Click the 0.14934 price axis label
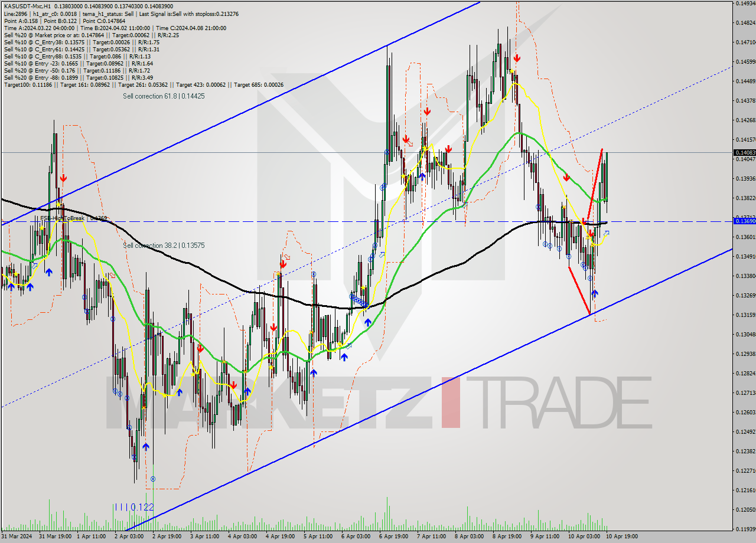 [x=745, y=3]
